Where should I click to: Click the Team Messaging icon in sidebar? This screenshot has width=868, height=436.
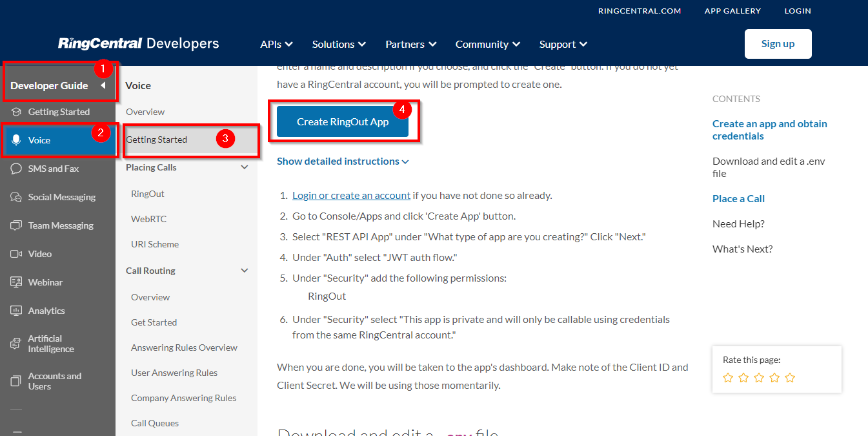point(16,225)
